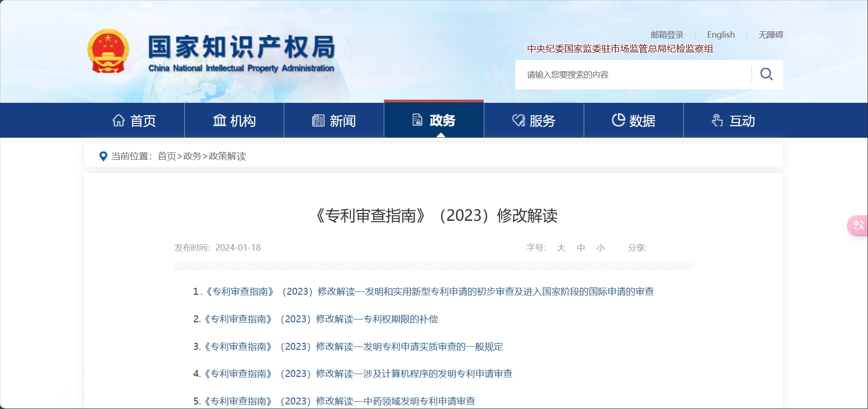Go to 政务 in the breadcrumb
Viewport: 868px width, 409px height.
[192, 156]
